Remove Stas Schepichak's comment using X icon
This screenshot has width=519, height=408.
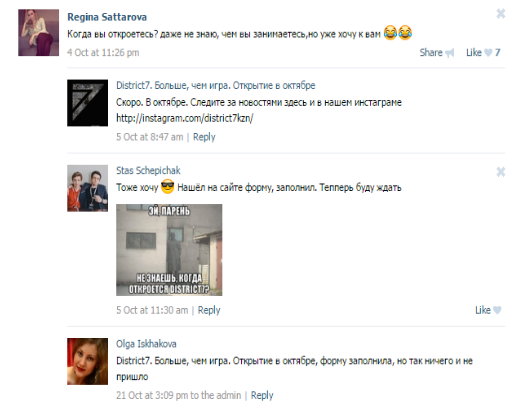coord(501,172)
